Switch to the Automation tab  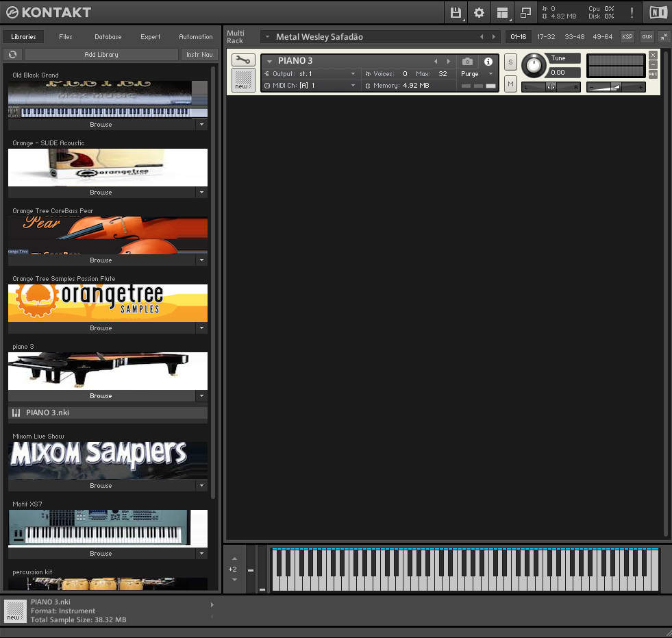(196, 37)
